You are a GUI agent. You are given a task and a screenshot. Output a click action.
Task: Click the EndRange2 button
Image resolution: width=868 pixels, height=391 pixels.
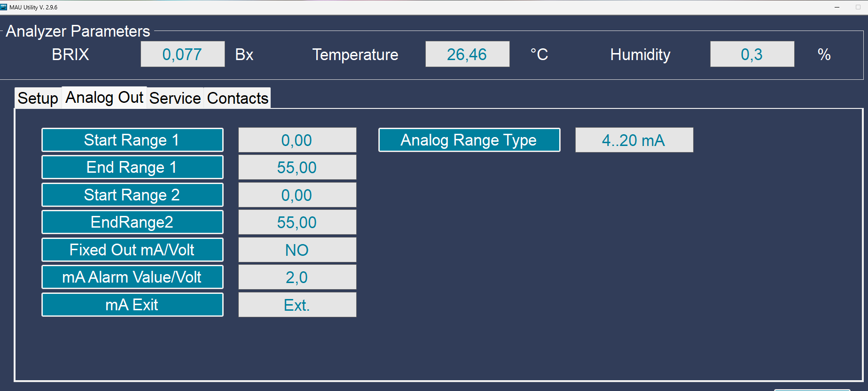(x=133, y=222)
